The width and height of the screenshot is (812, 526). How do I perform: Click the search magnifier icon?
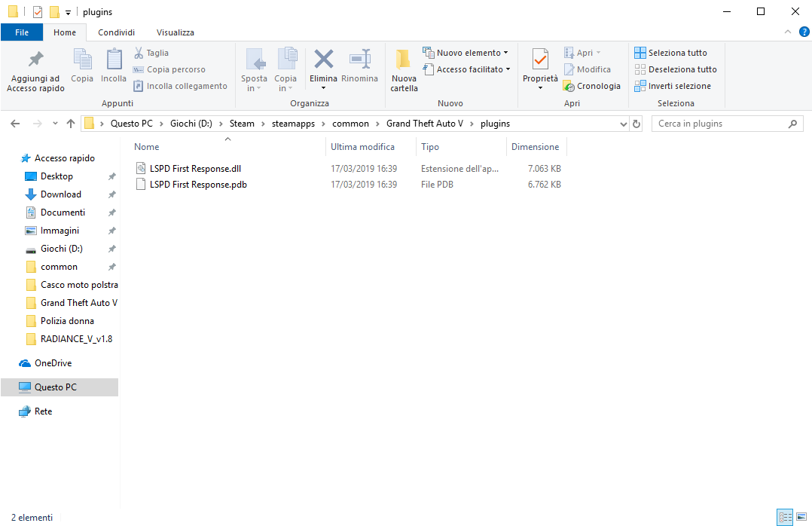coord(792,124)
